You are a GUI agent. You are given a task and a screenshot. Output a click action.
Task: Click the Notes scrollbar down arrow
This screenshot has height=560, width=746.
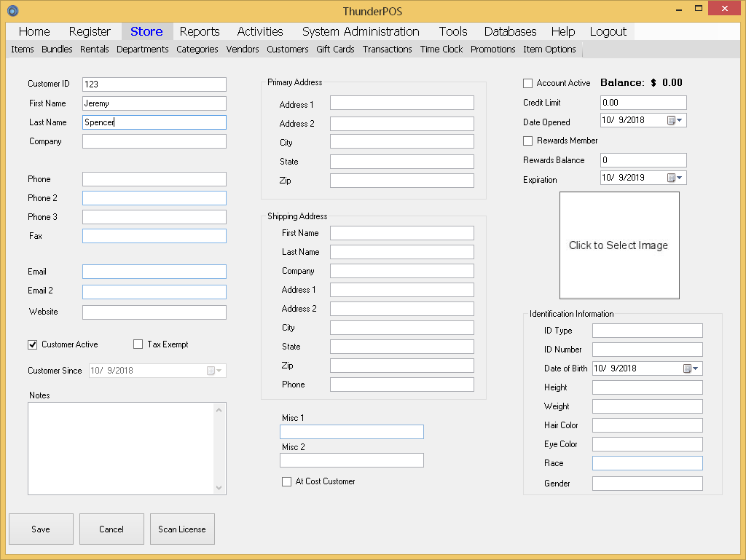[219, 488]
